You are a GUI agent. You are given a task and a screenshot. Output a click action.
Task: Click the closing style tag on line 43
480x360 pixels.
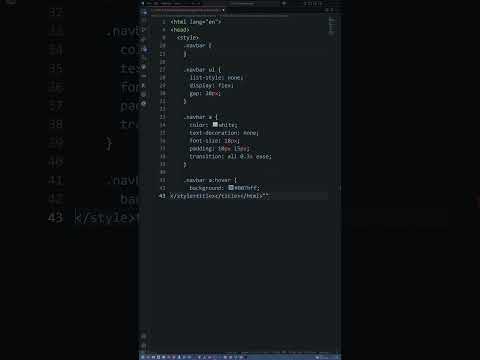pos(184,196)
